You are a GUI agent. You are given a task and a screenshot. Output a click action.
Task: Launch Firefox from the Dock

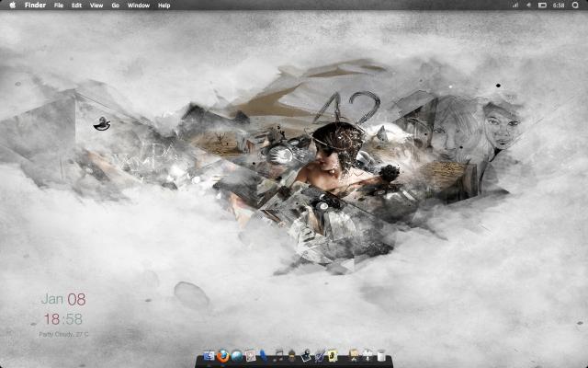[222, 356]
